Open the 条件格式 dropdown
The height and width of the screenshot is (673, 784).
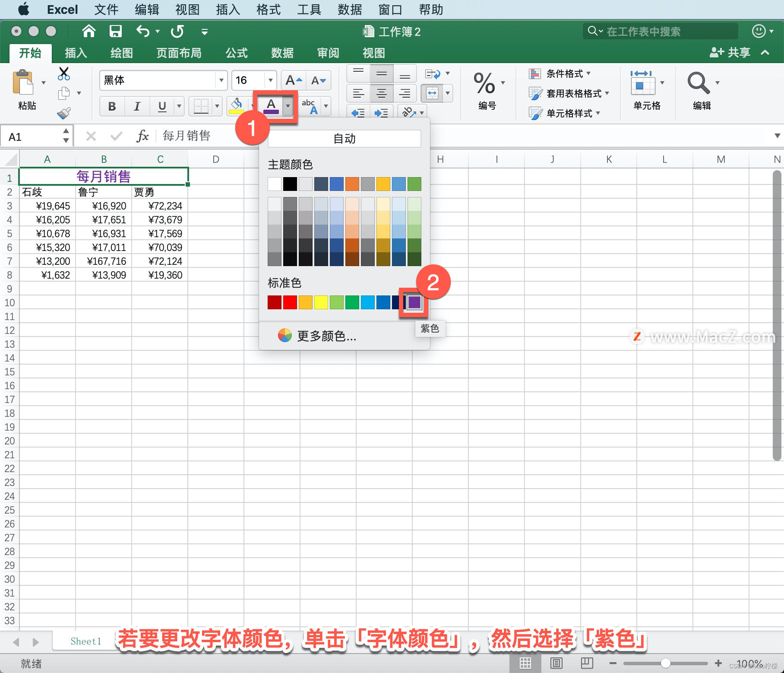[x=560, y=74]
